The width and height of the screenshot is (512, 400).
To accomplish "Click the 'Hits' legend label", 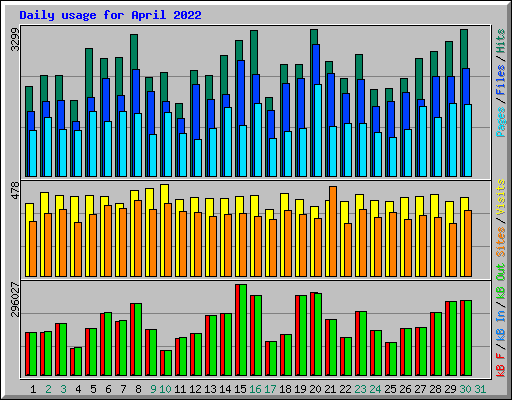I will [x=501, y=41].
